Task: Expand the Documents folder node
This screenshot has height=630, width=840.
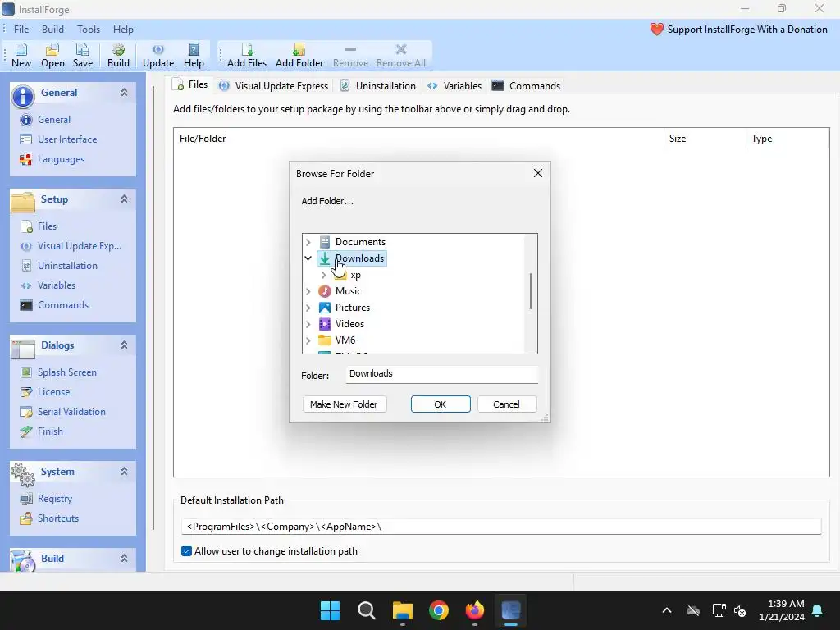Action: click(x=308, y=242)
